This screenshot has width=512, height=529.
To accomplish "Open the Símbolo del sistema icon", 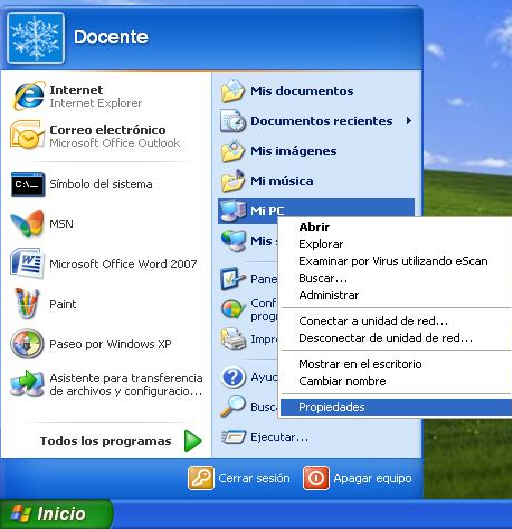I will (x=28, y=184).
